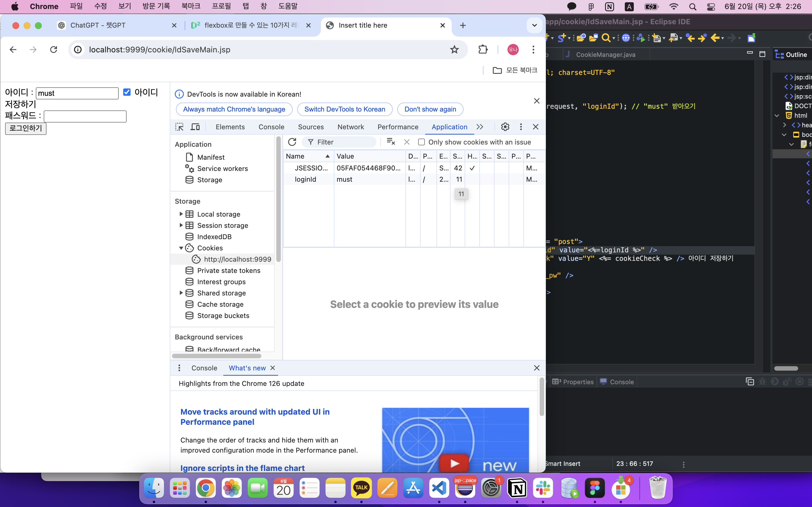Show more DevTools tabs via chevron

pyautogui.click(x=480, y=127)
